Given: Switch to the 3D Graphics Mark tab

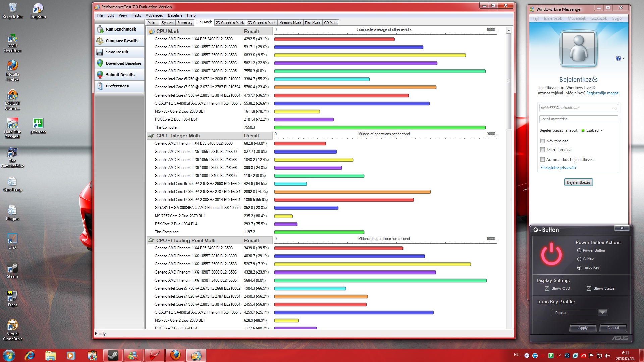Looking at the screenshot, I should tap(261, 23).
